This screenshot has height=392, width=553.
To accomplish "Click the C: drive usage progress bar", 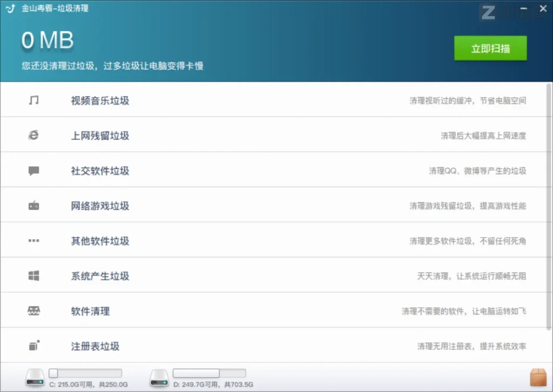I will pos(85,373).
